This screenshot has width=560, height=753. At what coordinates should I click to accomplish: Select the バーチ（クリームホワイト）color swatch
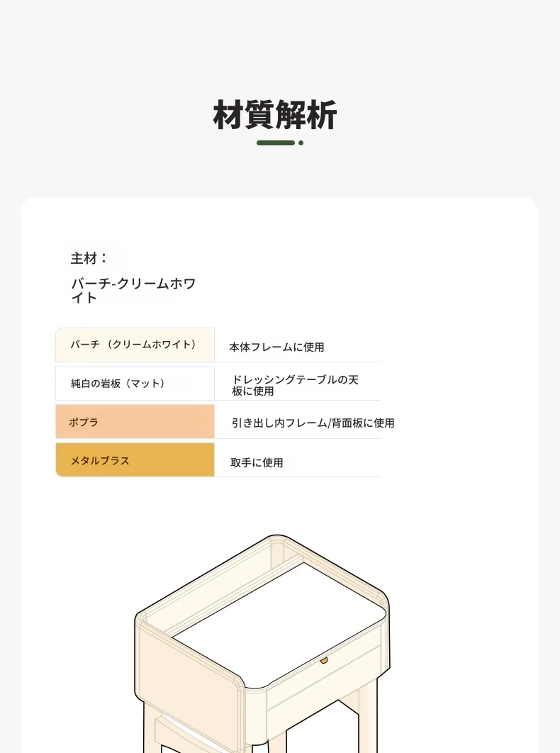click(135, 345)
